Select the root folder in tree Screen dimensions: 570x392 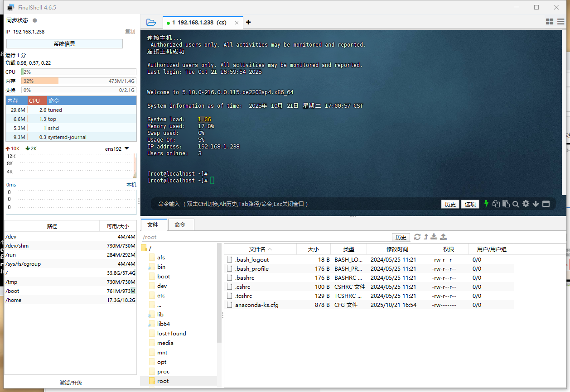click(x=163, y=381)
